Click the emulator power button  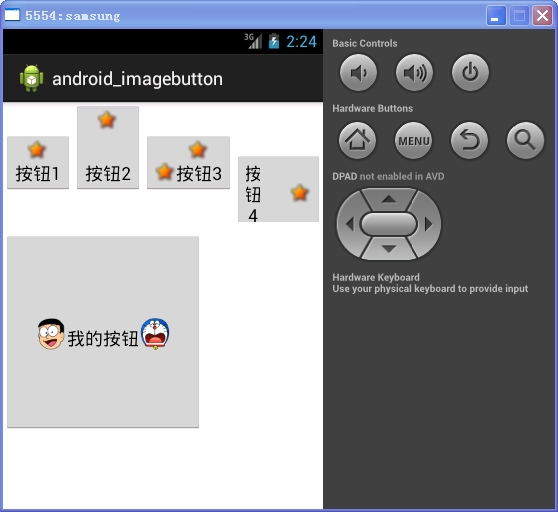click(x=470, y=73)
